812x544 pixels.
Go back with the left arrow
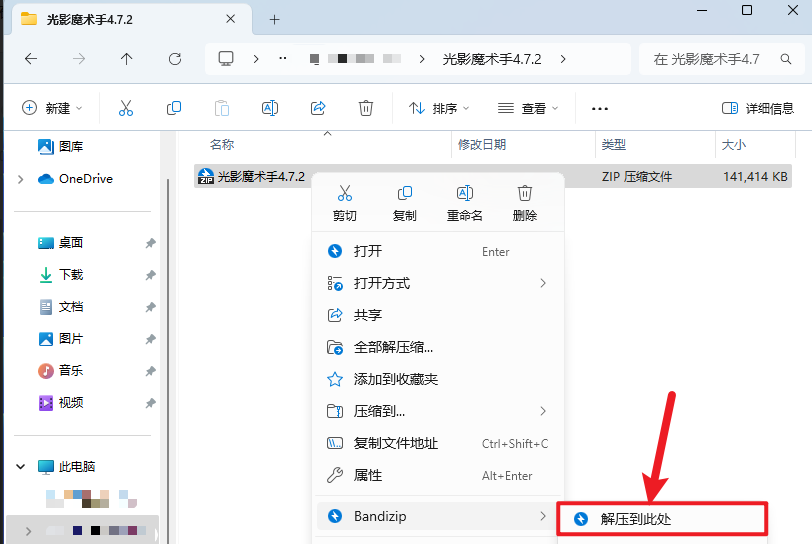coord(31,59)
